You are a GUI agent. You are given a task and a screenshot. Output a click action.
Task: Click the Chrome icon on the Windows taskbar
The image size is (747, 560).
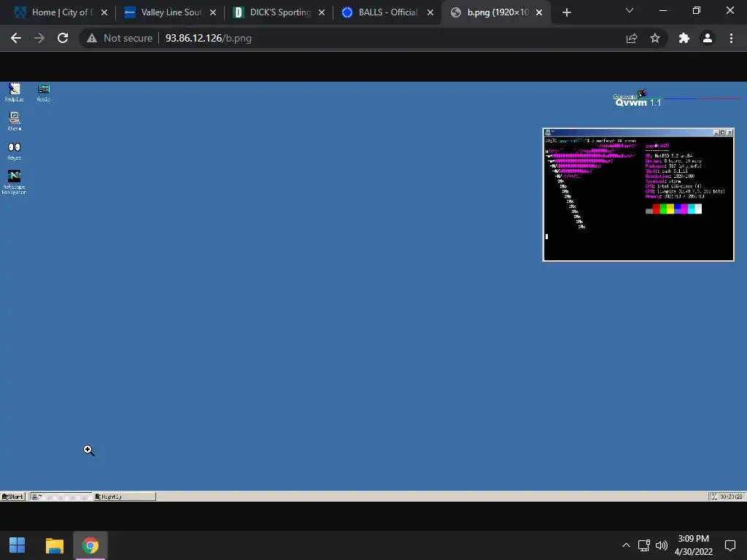pos(90,545)
